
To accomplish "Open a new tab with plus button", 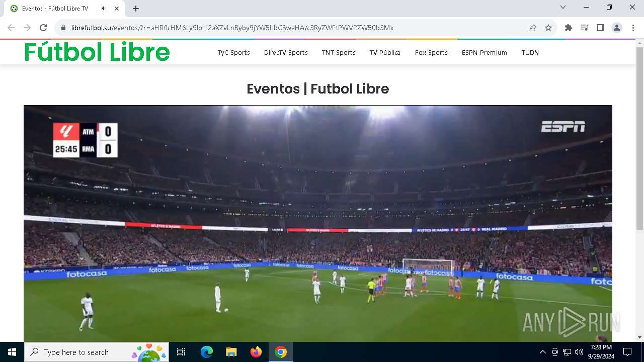I will (x=136, y=9).
